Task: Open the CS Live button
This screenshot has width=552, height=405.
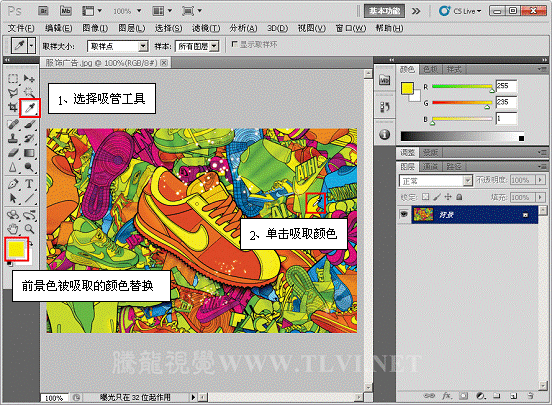Action: tap(460, 11)
